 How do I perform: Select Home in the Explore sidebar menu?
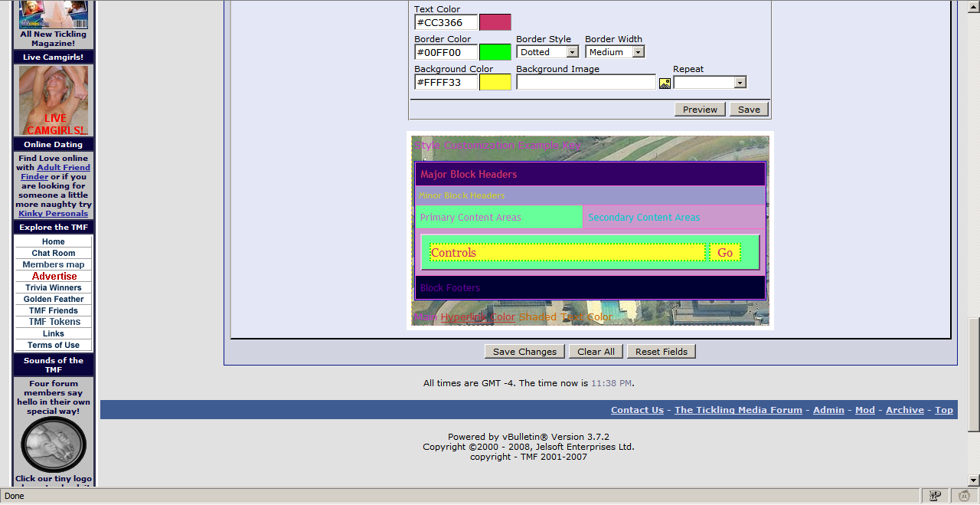54,241
